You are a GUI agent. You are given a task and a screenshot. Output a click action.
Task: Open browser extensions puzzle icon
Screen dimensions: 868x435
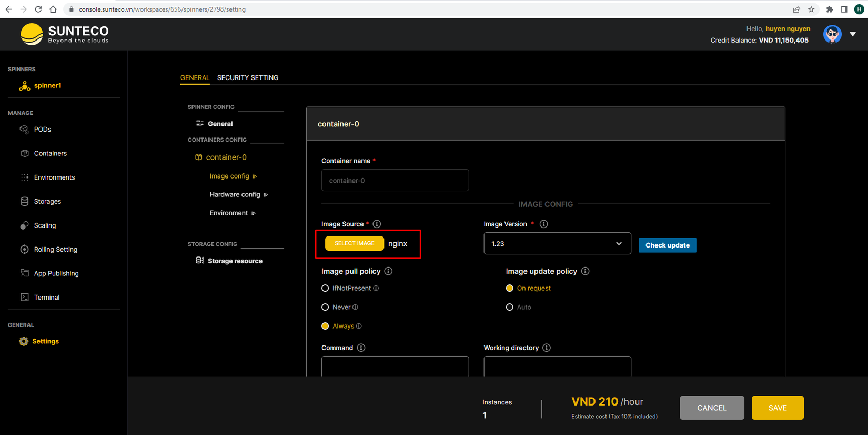[x=830, y=9]
